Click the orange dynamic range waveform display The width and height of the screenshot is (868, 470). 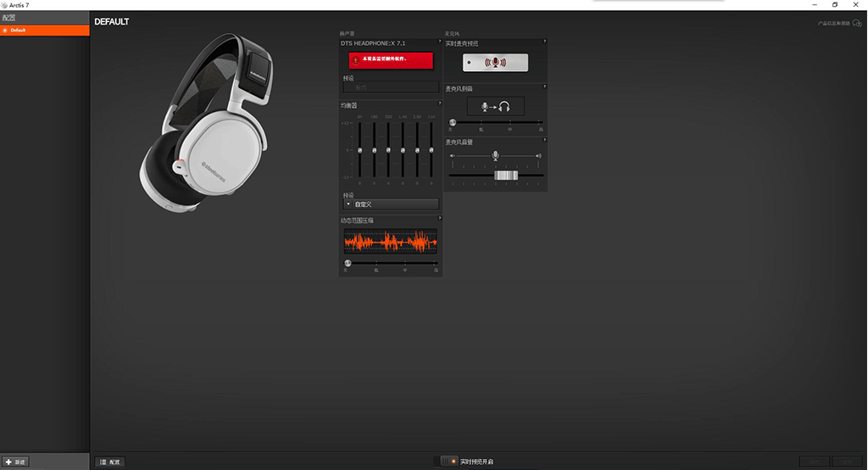pyautogui.click(x=390, y=242)
